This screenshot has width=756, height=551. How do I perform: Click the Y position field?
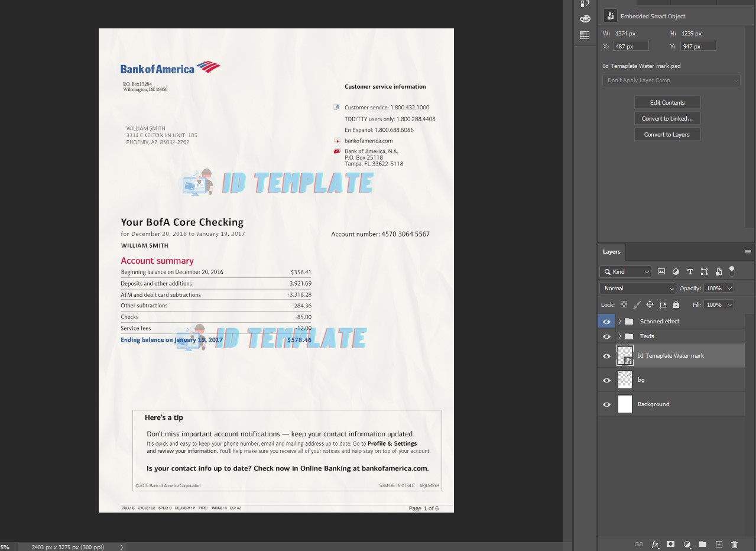click(698, 46)
